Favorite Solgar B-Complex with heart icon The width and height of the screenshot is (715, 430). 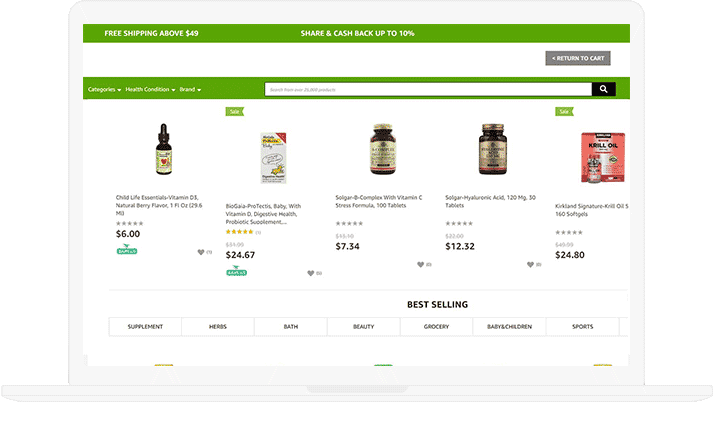click(x=420, y=264)
